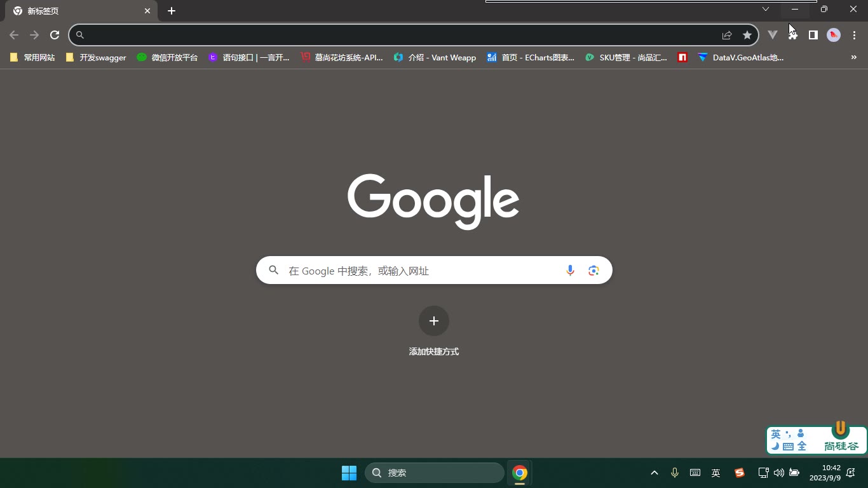The width and height of the screenshot is (868, 488).
Task: Open the 首页 - ECharts图表 bookmark
Action: [x=531, y=57]
